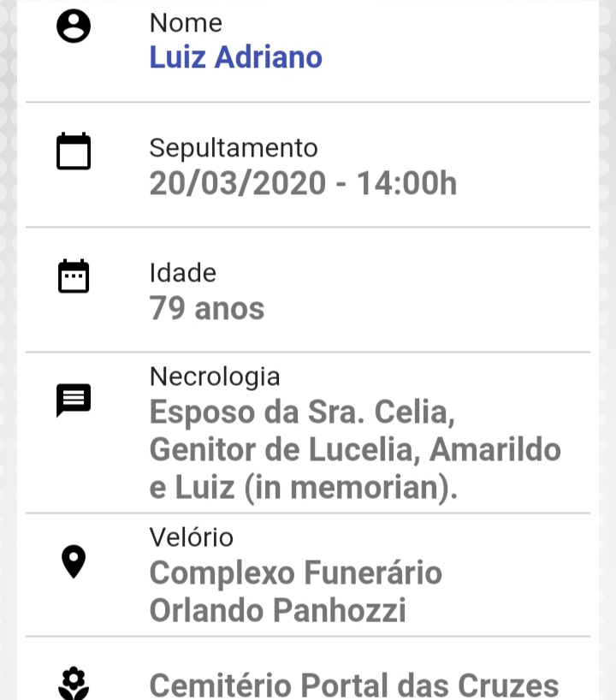Click the blank calendar icon beside Sepultamento
This screenshot has height=700, width=616.
[x=74, y=151]
